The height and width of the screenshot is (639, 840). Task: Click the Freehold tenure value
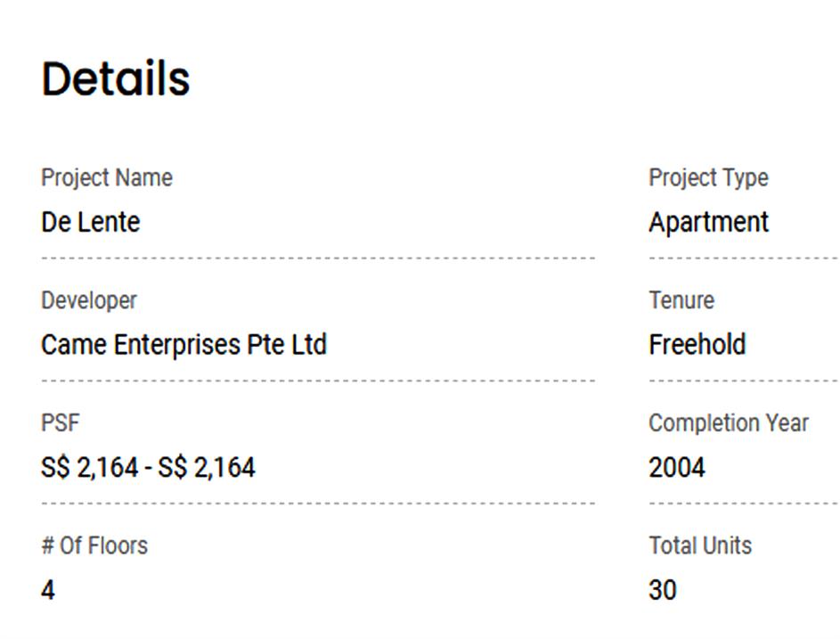697,345
